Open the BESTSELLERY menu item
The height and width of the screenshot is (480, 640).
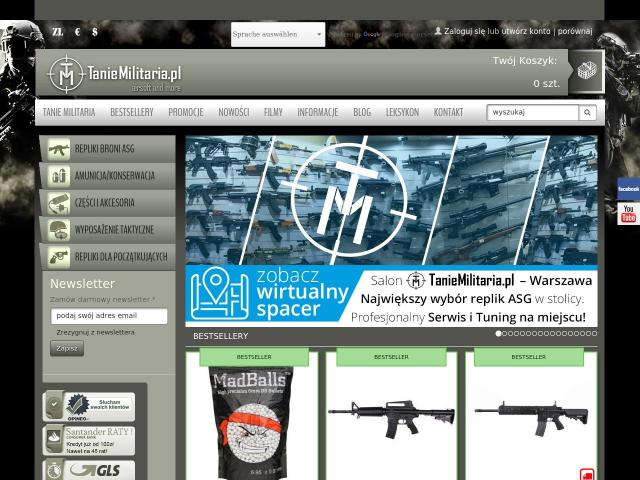click(x=132, y=112)
